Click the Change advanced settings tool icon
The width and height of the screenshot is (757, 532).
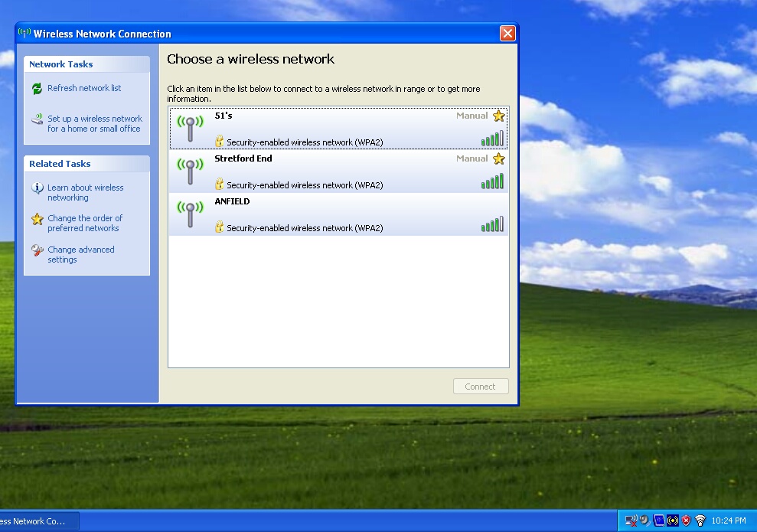coord(38,250)
